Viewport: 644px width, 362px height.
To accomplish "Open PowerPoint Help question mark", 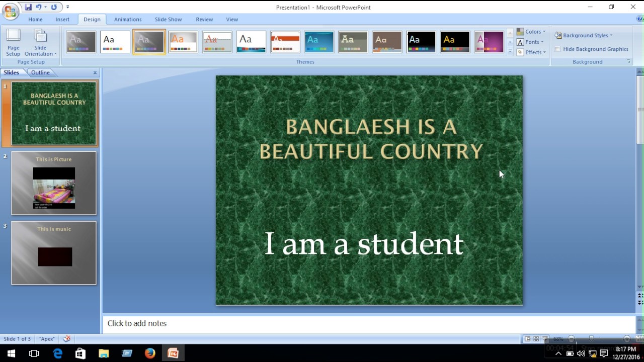I will tap(640, 19).
